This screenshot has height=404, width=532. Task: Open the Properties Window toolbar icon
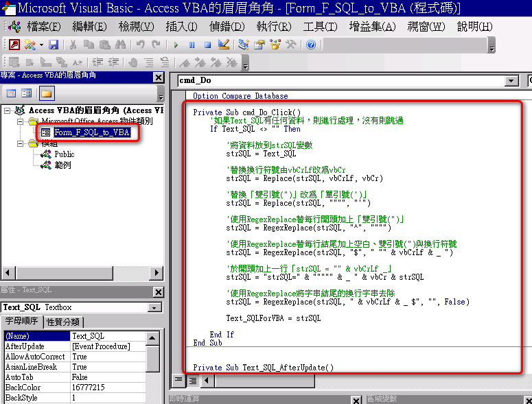pos(259,45)
